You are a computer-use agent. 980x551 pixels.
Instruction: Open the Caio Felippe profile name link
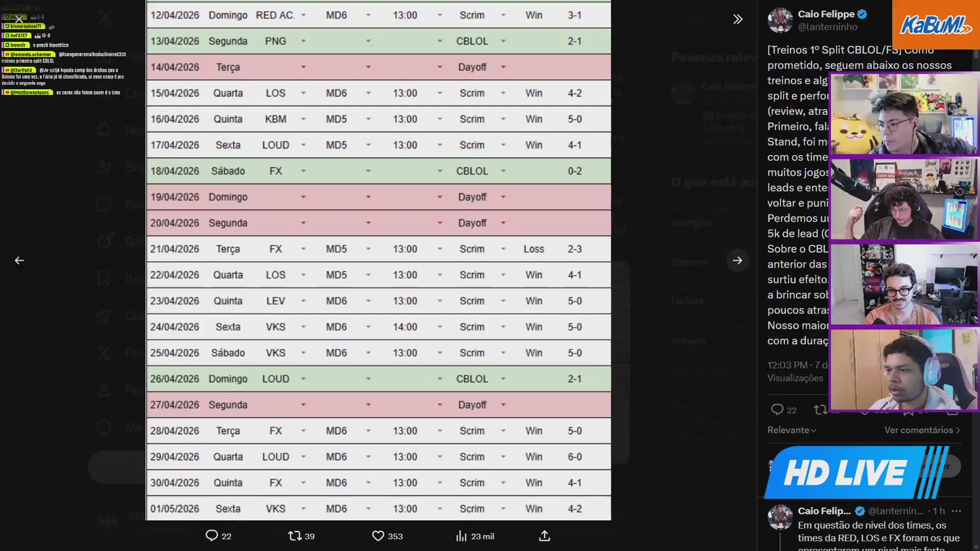tap(826, 14)
